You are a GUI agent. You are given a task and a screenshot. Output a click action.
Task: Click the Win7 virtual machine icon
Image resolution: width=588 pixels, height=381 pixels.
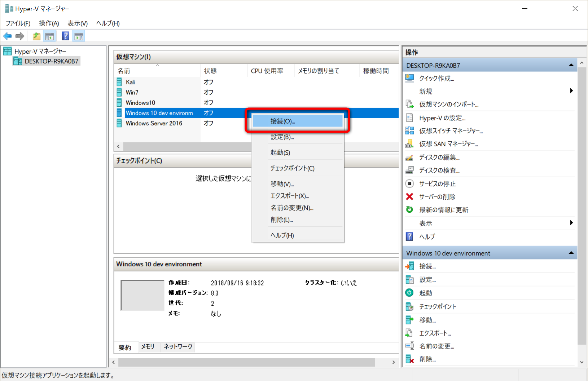pyautogui.click(x=119, y=92)
